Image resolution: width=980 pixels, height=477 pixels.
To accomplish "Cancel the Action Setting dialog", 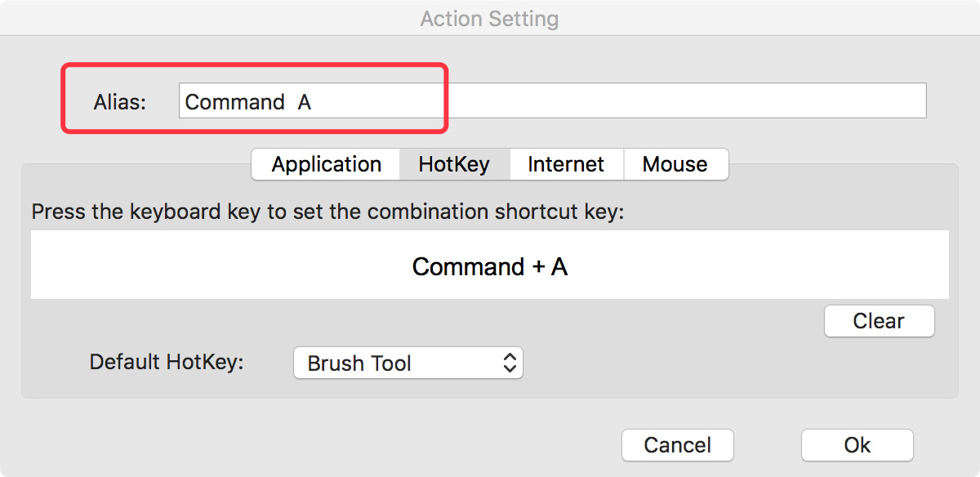I will click(x=677, y=445).
